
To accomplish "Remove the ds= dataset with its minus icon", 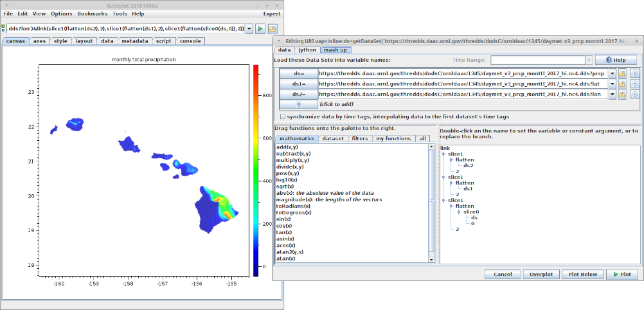I will (634, 73).
